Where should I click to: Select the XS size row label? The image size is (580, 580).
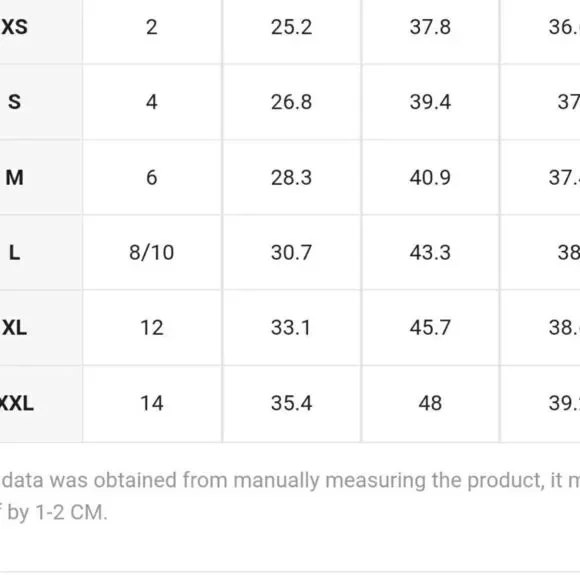tap(14, 27)
